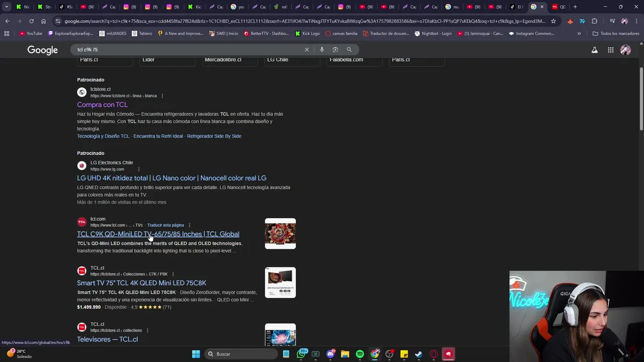The height and width of the screenshot is (362, 644).
Task: Open the Smart TV 75" TCL 4K QLED result
Action: [x=141, y=283]
